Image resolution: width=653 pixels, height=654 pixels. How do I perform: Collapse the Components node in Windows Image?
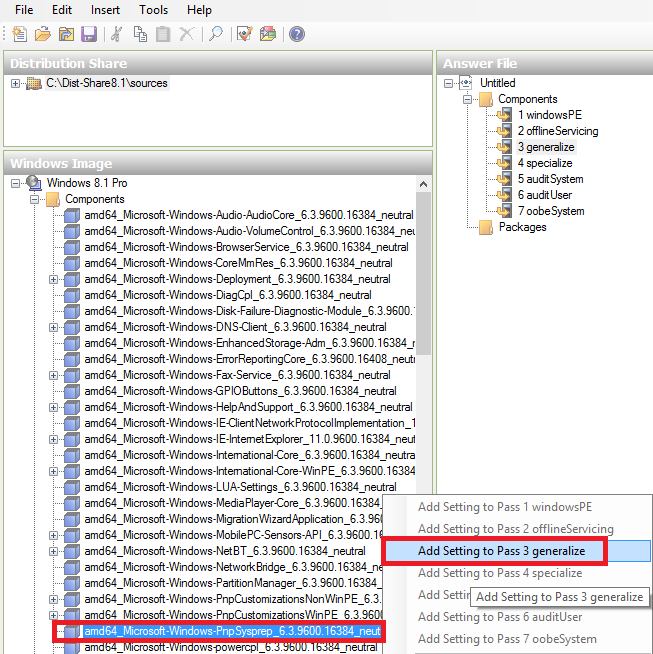point(34,199)
